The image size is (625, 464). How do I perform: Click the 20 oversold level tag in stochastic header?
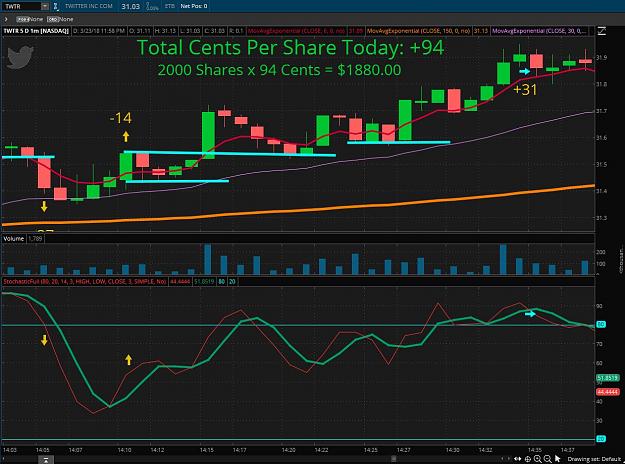(232, 281)
